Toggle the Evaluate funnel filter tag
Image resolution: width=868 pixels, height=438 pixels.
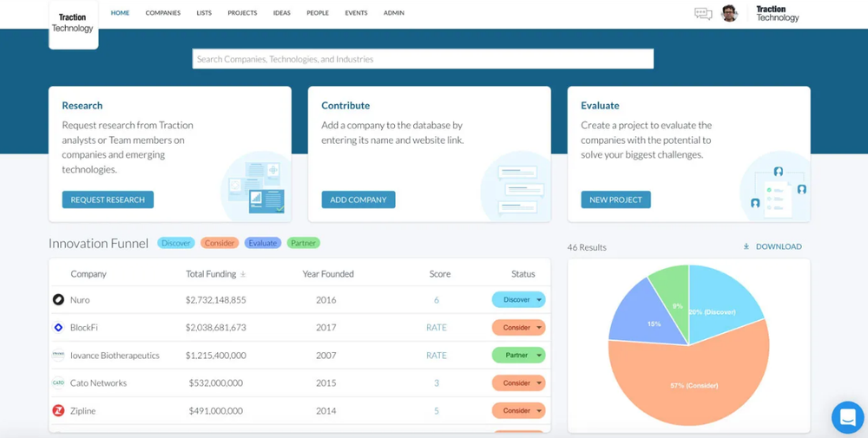click(263, 243)
